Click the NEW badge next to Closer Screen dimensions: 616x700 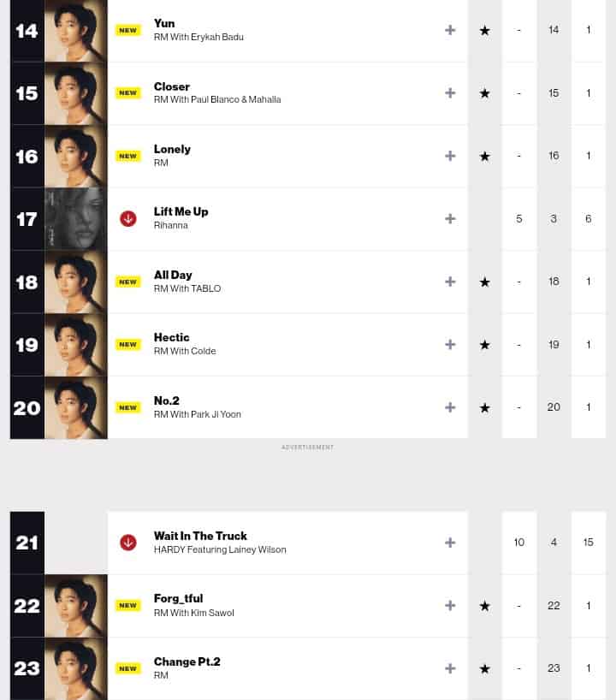(x=128, y=92)
